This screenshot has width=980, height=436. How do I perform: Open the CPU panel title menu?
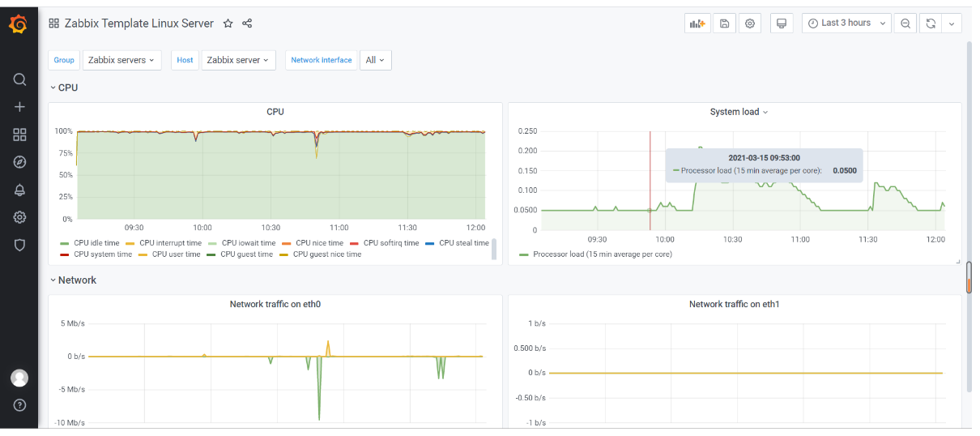pos(275,112)
